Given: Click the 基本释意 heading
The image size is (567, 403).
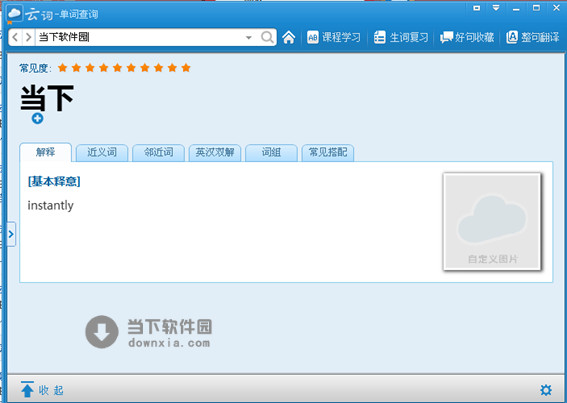Looking at the screenshot, I should pos(54,181).
